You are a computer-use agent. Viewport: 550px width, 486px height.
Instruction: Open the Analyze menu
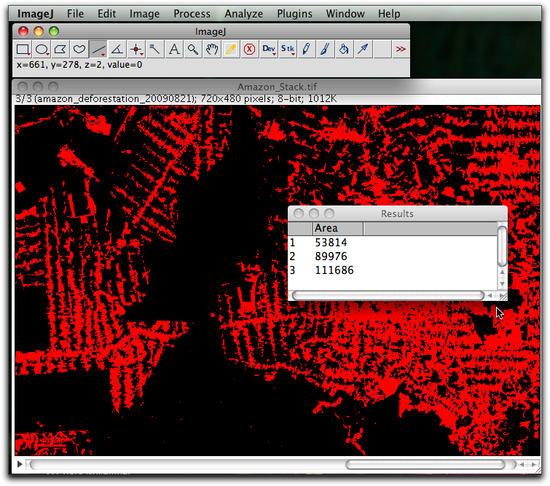pos(244,14)
